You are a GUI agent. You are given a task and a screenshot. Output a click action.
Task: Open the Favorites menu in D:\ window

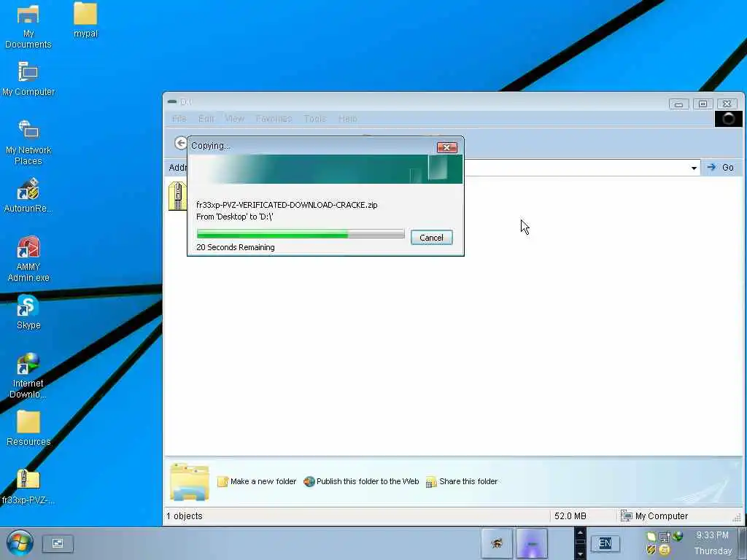(274, 119)
